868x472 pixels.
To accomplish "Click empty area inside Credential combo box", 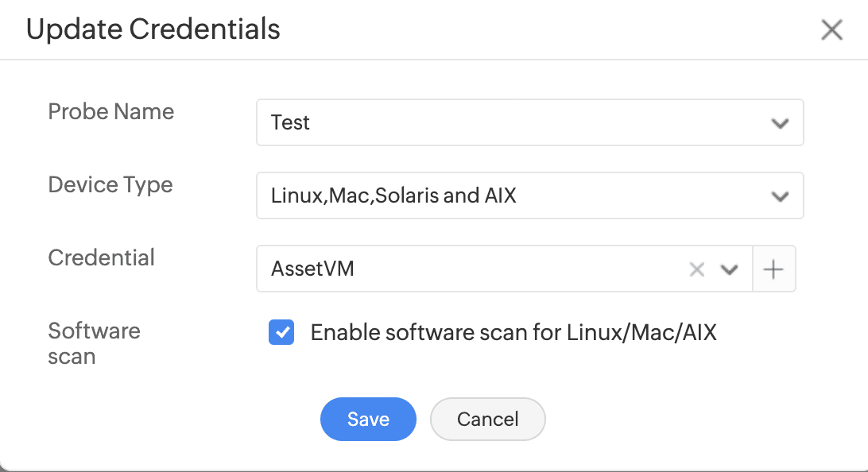I will click(x=517, y=269).
